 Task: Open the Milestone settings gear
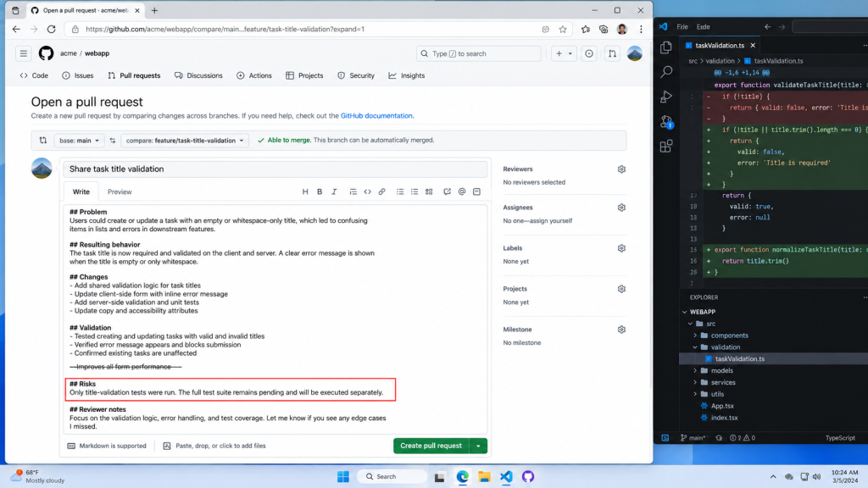click(621, 330)
